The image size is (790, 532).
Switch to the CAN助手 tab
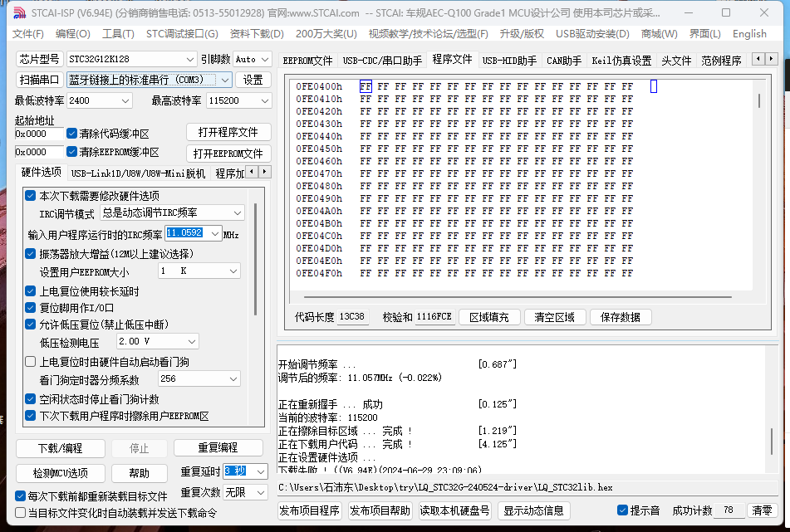[564, 61]
